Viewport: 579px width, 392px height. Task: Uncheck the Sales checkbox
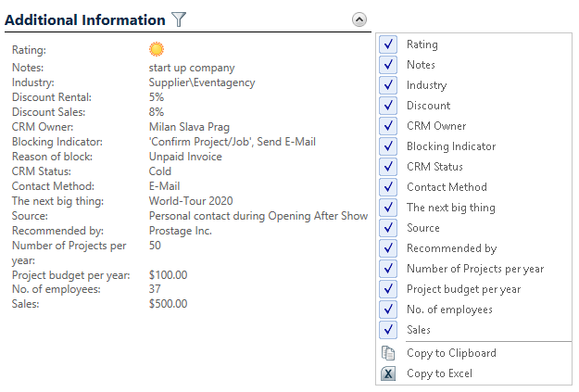pos(389,330)
